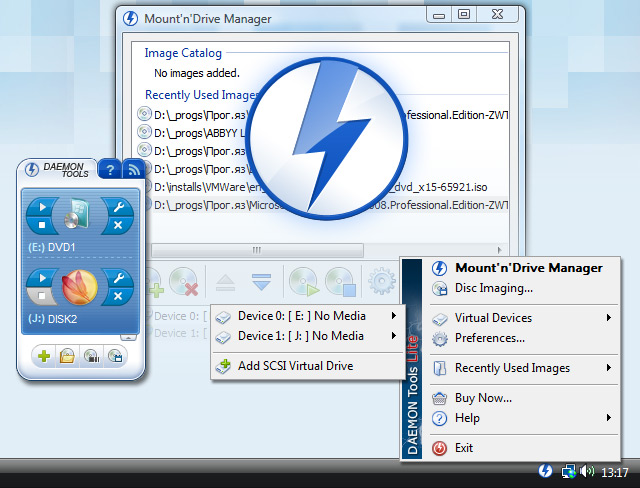Open the gear settings icon in manager toolbar
Screen dimensions: 640x488
tap(382, 281)
